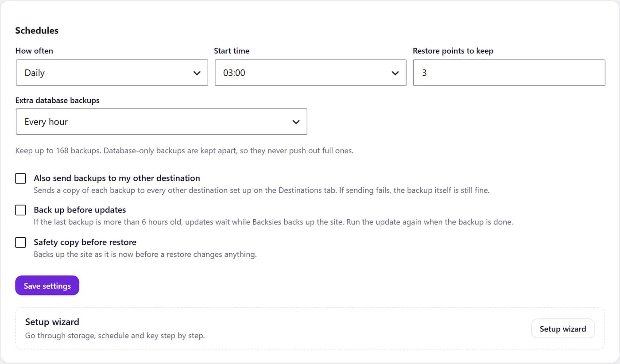Click the 'Backs up the site as it is now' description

coord(145,255)
